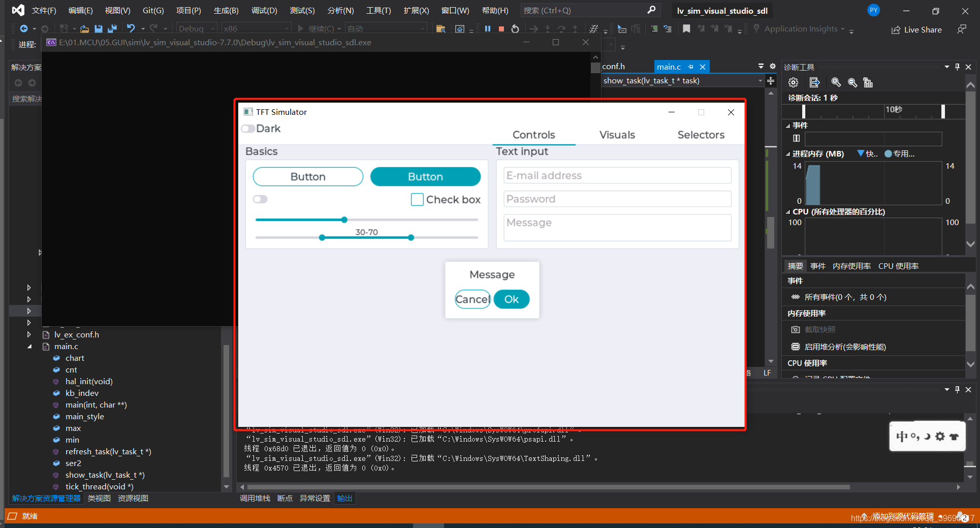The height and width of the screenshot is (528, 980).
Task: Switch to the Visuals tab in TFT Simulator
Action: coord(617,135)
